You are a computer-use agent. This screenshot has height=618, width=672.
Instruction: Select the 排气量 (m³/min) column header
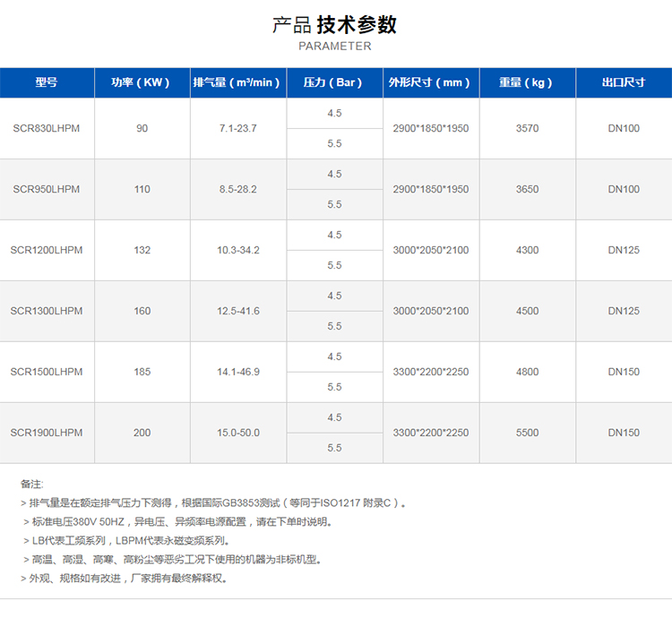[237, 82]
